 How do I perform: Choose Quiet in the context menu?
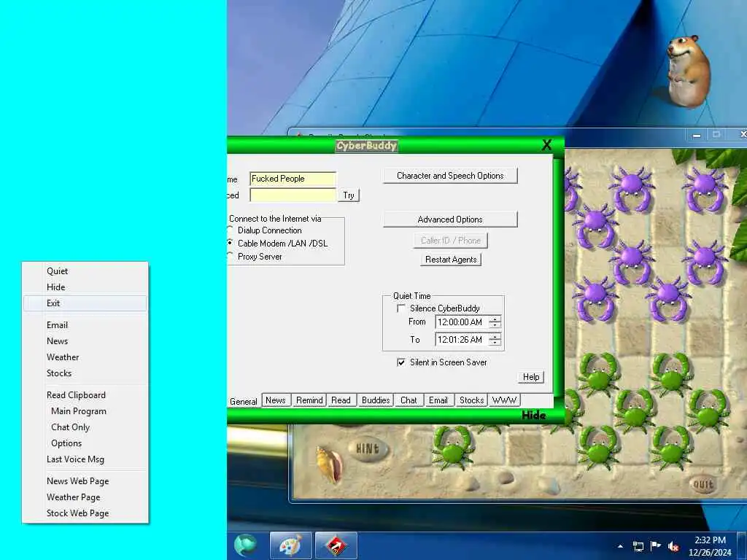point(85,271)
